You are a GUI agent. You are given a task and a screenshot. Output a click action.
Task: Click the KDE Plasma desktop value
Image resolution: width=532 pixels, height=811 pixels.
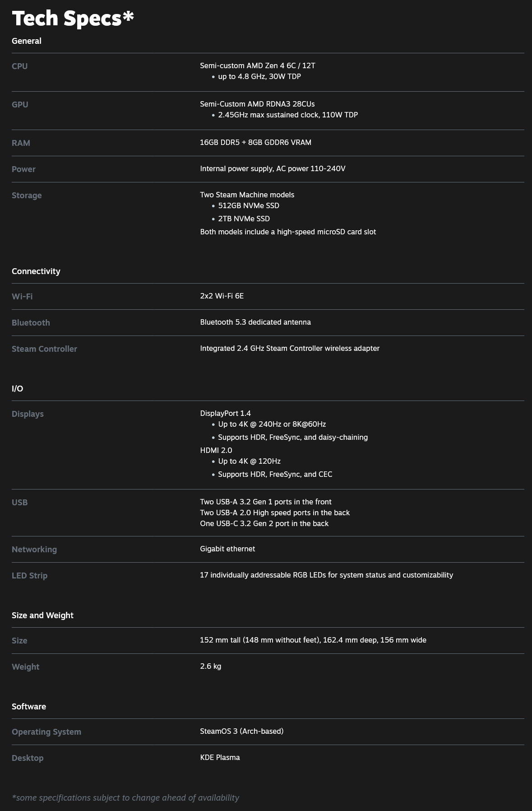click(x=220, y=758)
